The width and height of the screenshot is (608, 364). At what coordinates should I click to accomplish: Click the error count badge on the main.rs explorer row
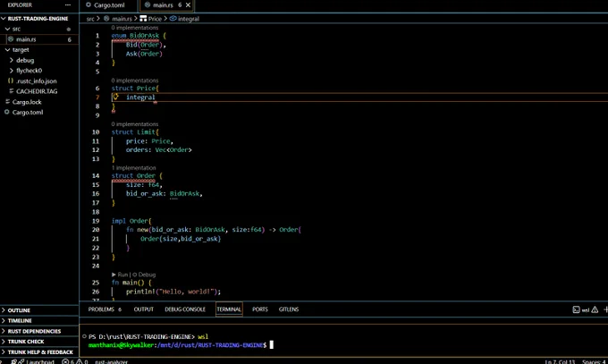[70, 39]
